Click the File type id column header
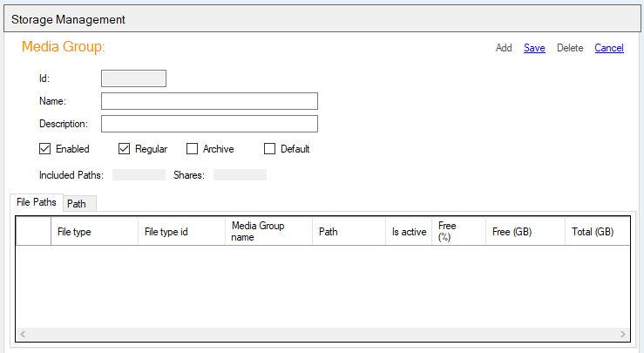 pyautogui.click(x=181, y=232)
